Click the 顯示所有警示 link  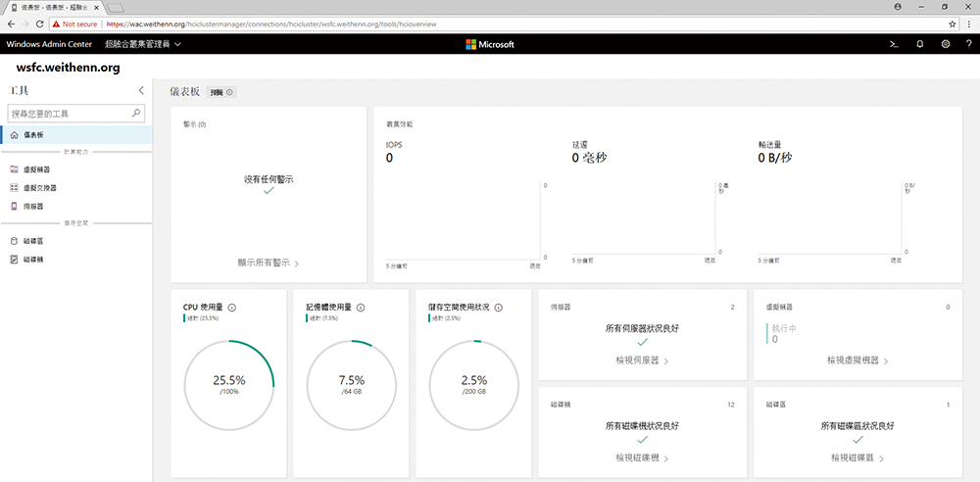click(268, 264)
